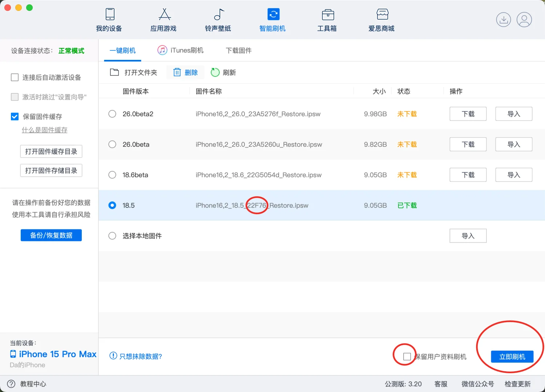Click the download manager icon top right

pos(504,20)
